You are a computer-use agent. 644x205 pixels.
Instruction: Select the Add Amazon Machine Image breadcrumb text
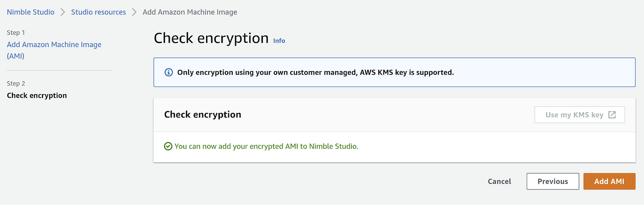[190, 12]
